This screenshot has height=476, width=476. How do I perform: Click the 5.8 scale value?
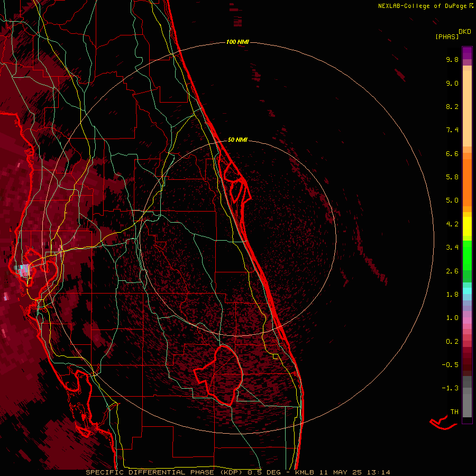[452, 177]
